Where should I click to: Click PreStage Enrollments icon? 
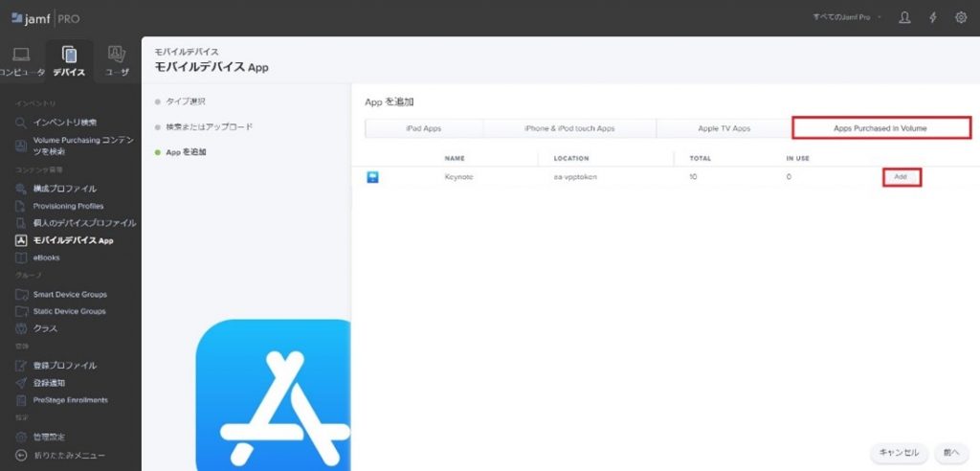tap(21, 400)
